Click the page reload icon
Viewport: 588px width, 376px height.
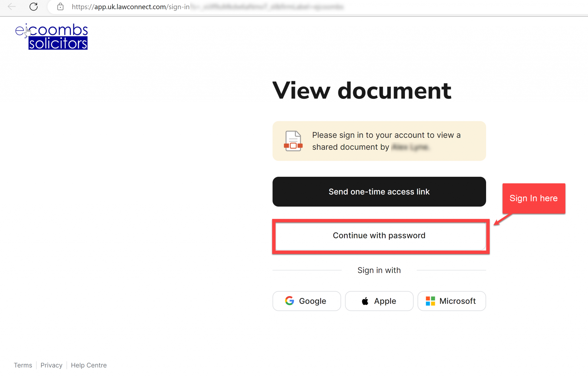pyautogui.click(x=34, y=7)
